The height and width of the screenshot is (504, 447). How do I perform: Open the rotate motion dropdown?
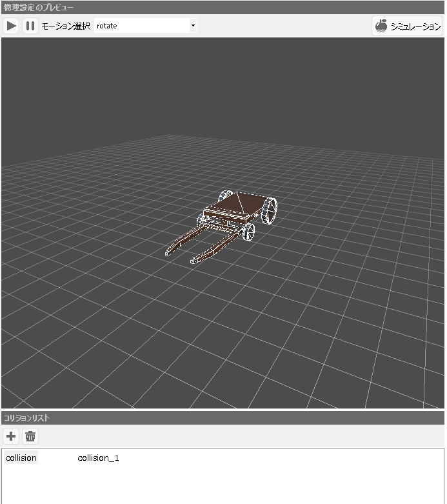tap(145, 26)
